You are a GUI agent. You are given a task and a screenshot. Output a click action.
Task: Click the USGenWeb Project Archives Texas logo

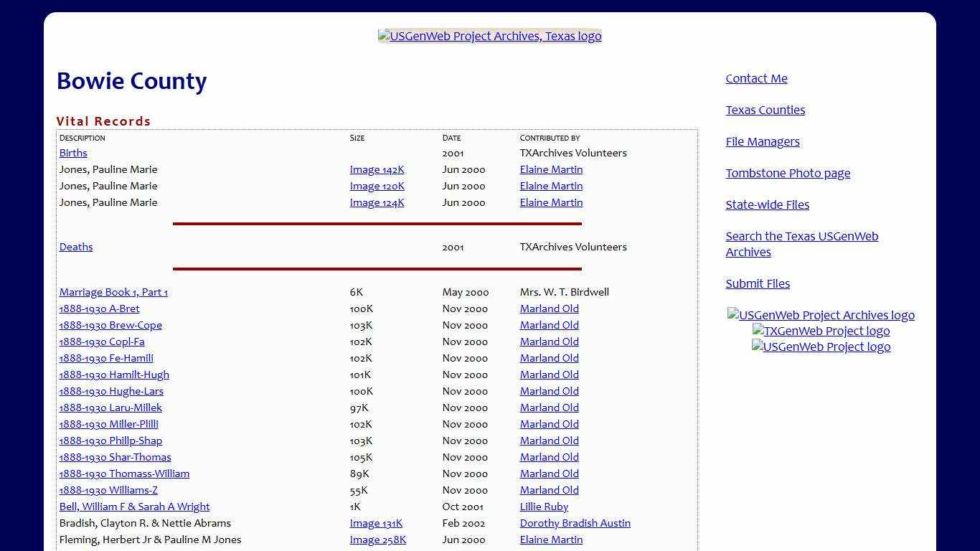[489, 36]
